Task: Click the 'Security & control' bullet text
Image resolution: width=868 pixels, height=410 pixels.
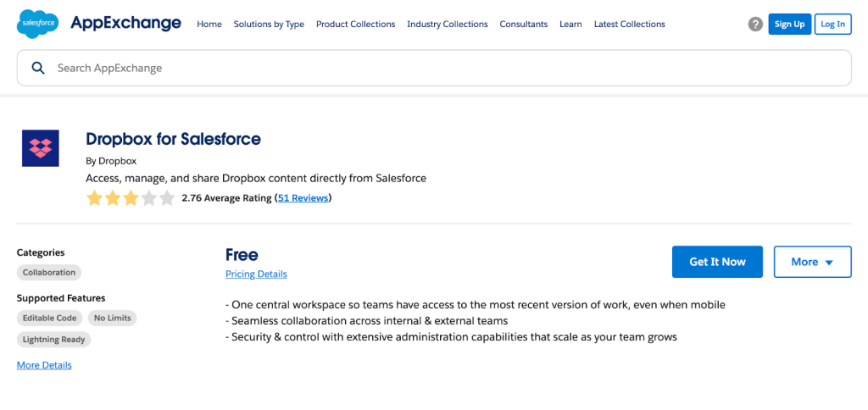Action: [451, 337]
